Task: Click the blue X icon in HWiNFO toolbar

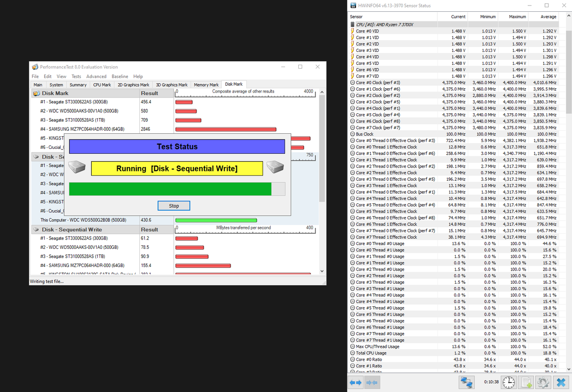Action: tap(561, 382)
